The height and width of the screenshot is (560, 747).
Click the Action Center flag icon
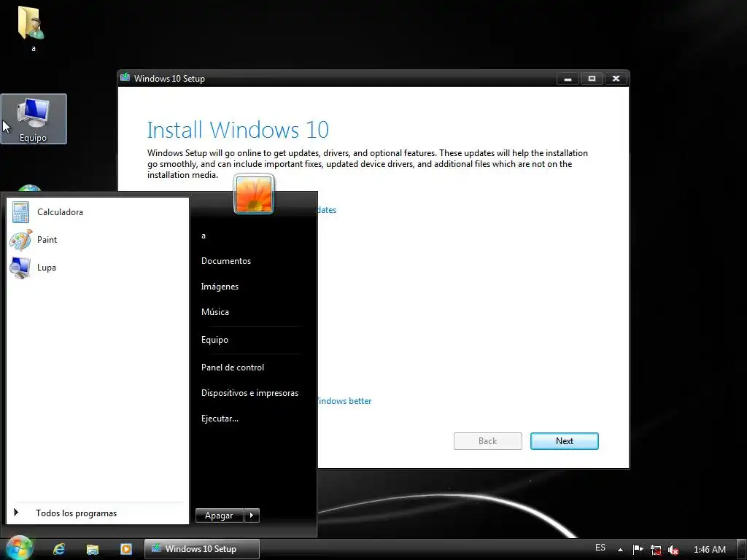click(x=638, y=550)
